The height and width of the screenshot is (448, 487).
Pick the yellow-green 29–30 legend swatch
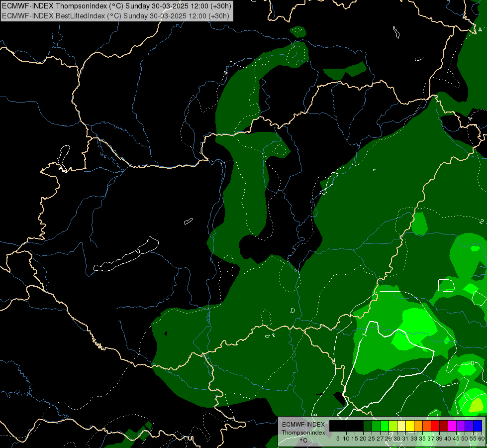coord(393,426)
